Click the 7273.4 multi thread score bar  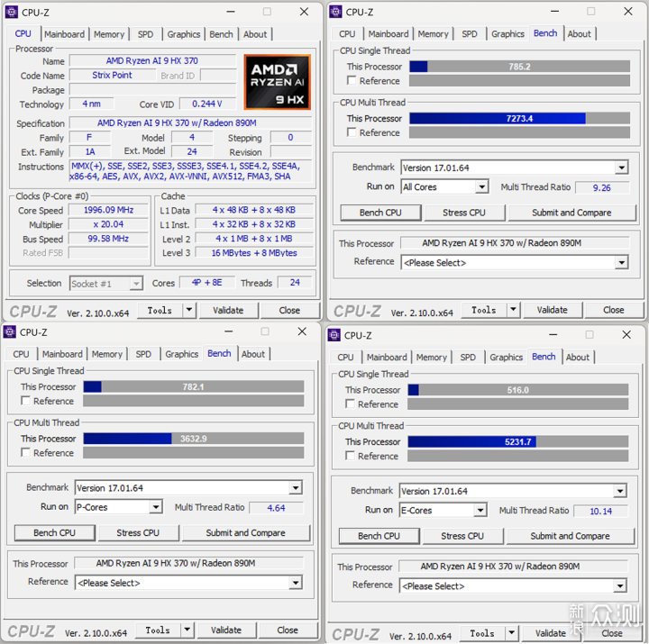519,118
